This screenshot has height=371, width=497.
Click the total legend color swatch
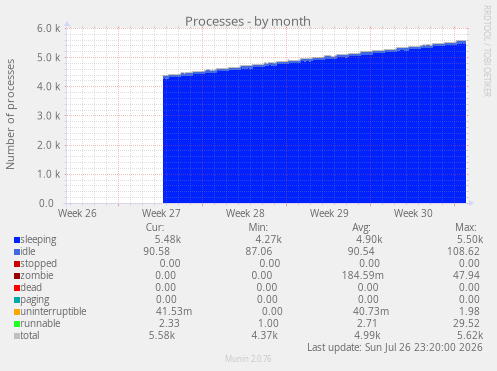click(17, 336)
